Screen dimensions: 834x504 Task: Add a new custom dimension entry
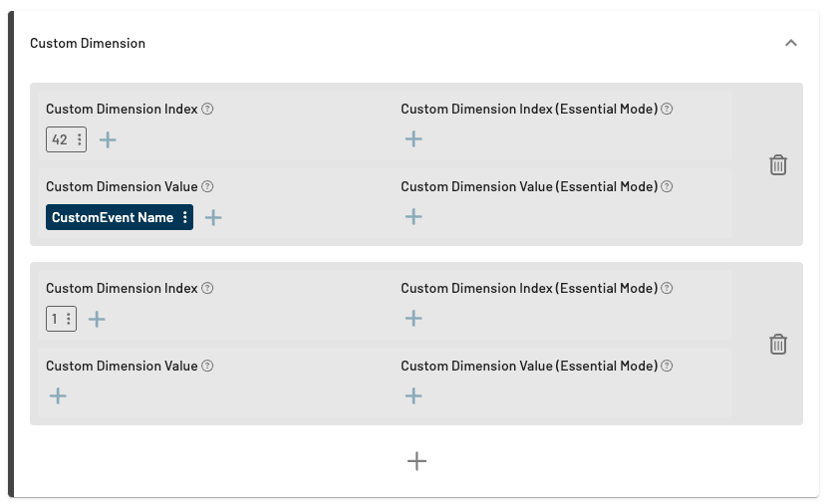click(x=417, y=461)
